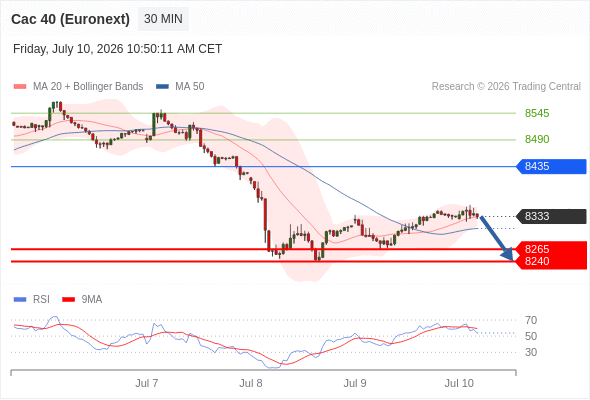590x400 pixels.
Task: Click the blue MA 50 legend swatch
Action: (x=162, y=87)
